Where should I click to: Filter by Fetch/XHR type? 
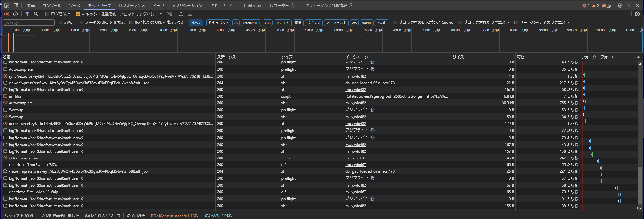coord(251,23)
